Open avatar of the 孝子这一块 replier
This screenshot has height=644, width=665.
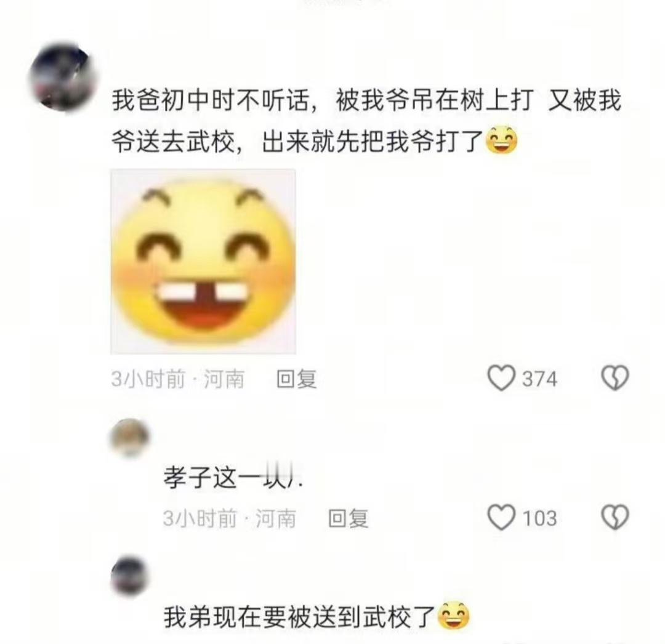[130, 438]
